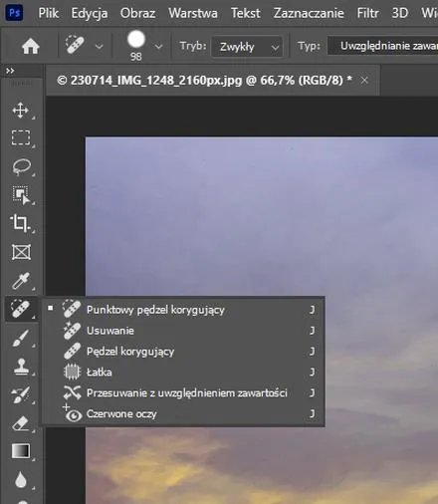
Task: Expand the tool preset picker arrow
Action: [99, 46]
